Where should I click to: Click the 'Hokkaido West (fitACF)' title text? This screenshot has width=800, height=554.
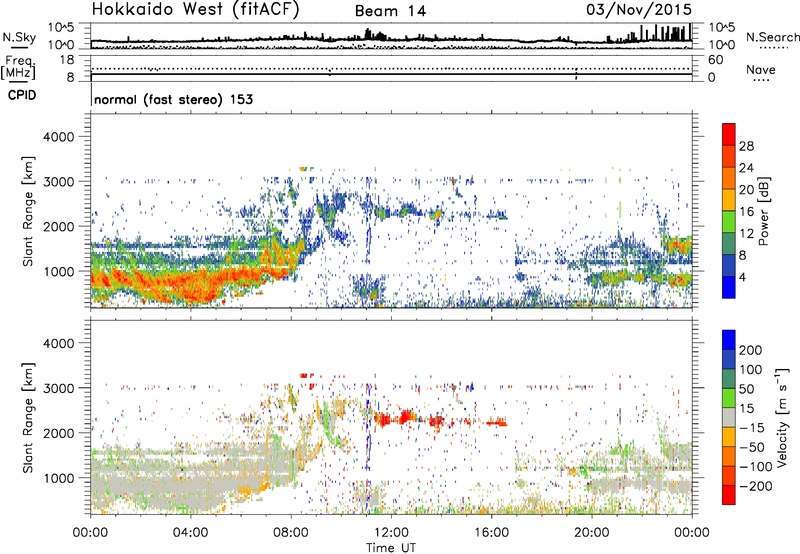(x=195, y=9)
